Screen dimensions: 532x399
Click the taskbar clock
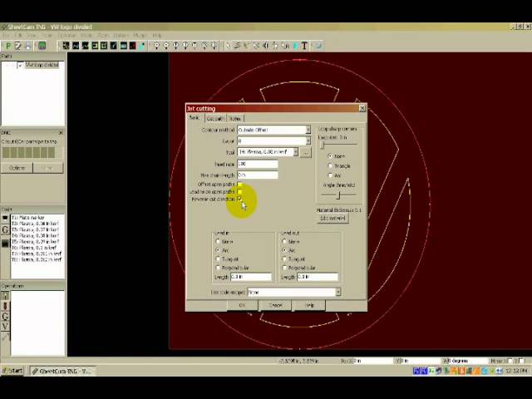click(516, 371)
